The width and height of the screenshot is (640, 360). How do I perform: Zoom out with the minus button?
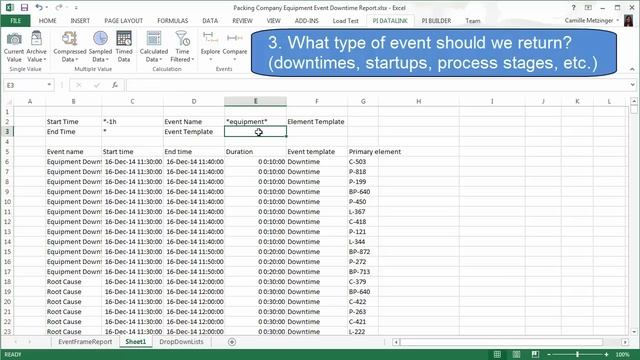pos(549,354)
